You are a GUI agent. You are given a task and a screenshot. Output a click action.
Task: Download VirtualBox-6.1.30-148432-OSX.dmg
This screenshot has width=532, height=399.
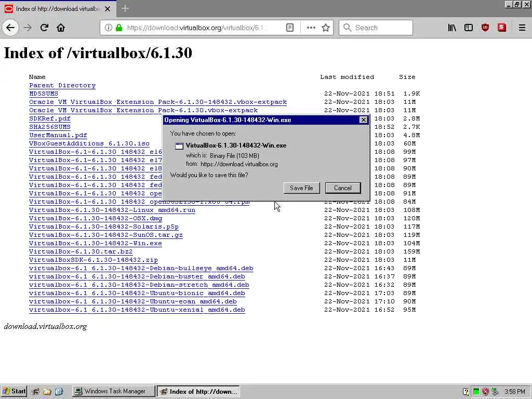tap(96, 219)
